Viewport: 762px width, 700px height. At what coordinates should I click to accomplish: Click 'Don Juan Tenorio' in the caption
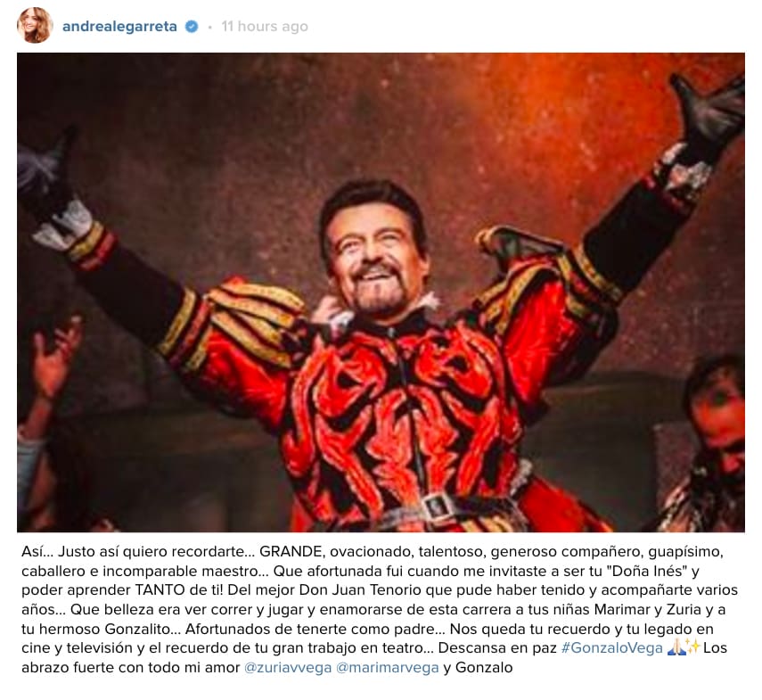click(360, 590)
